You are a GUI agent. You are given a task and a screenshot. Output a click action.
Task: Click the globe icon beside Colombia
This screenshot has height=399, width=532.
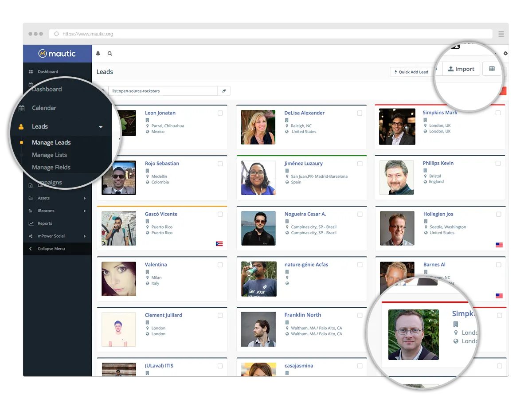(x=148, y=182)
